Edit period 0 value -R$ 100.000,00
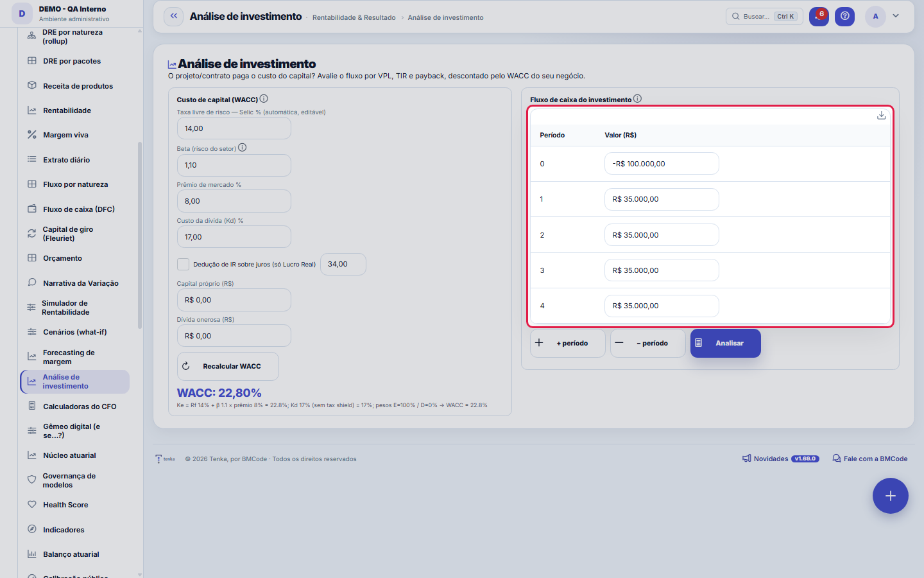 (662, 164)
